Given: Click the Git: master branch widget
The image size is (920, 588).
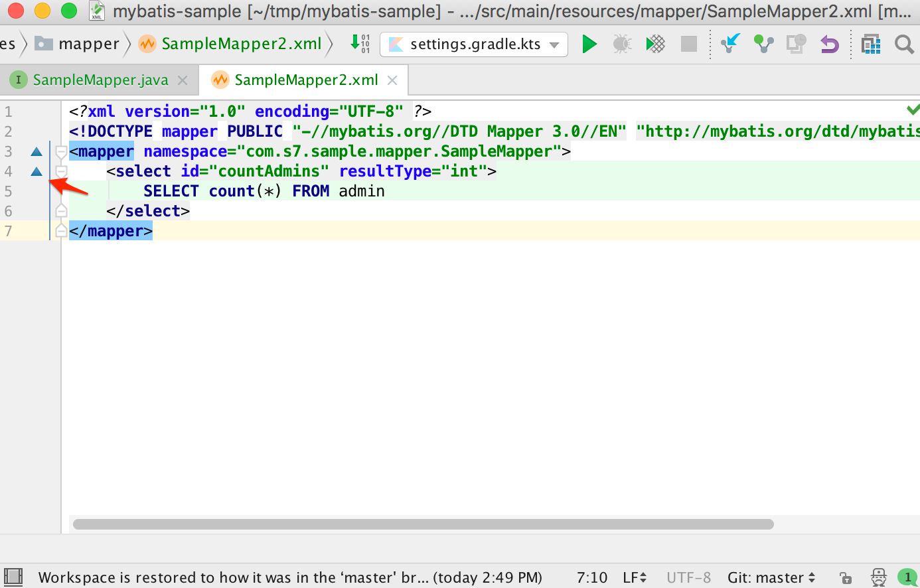Looking at the screenshot, I should [x=771, y=577].
